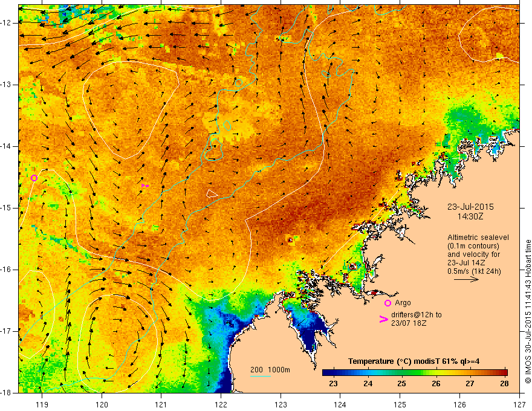Image resolution: width=532 pixels, height=411 pixels.
Task: Click the 'Temperature (°C) modisT 61% ql>=4' title
Action: pyautogui.click(x=414, y=361)
